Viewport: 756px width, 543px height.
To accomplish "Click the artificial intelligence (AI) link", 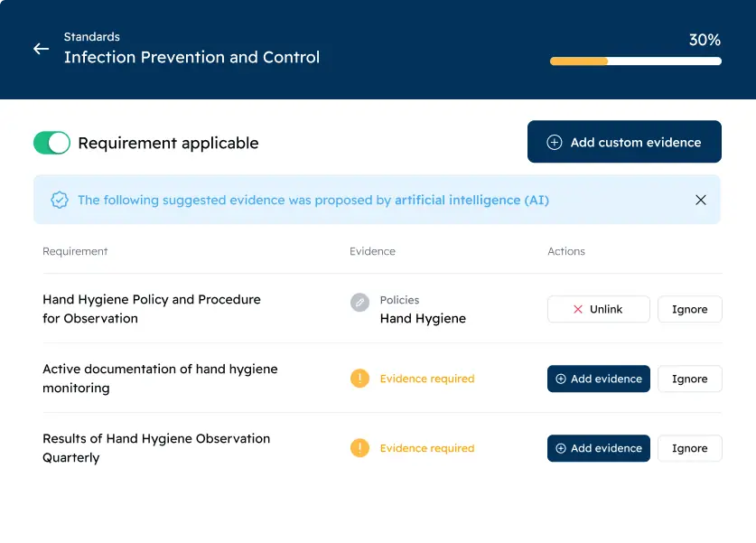I will point(471,201).
